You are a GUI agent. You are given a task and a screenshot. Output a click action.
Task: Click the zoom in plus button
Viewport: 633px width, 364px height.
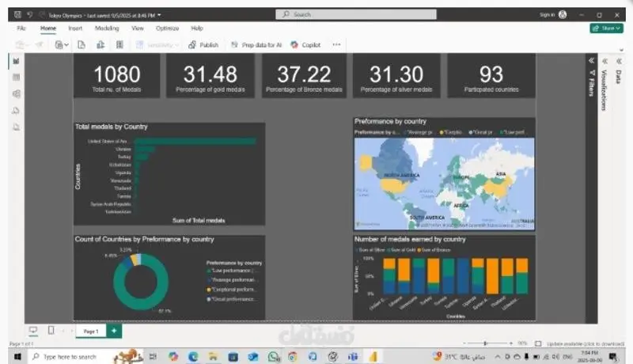(x=511, y=343)
